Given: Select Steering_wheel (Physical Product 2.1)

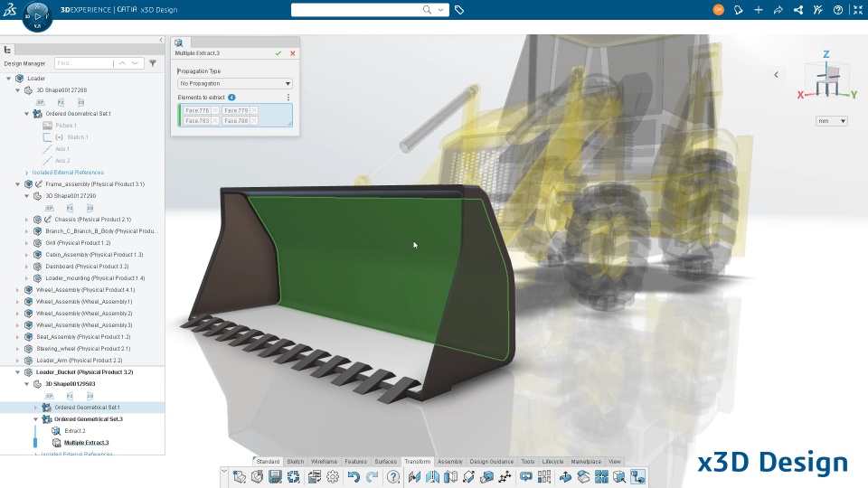Looking at the screenshot, I should (x=83, y=349).
